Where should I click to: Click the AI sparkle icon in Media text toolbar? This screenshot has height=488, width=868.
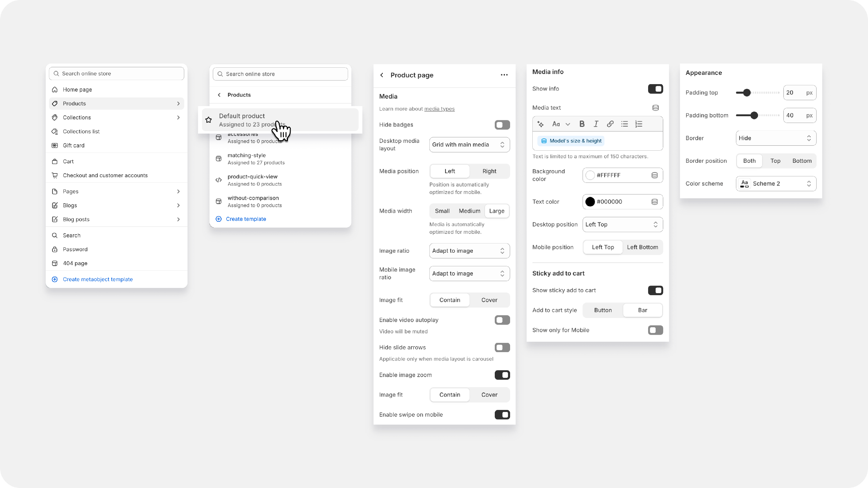pos(540,124)
